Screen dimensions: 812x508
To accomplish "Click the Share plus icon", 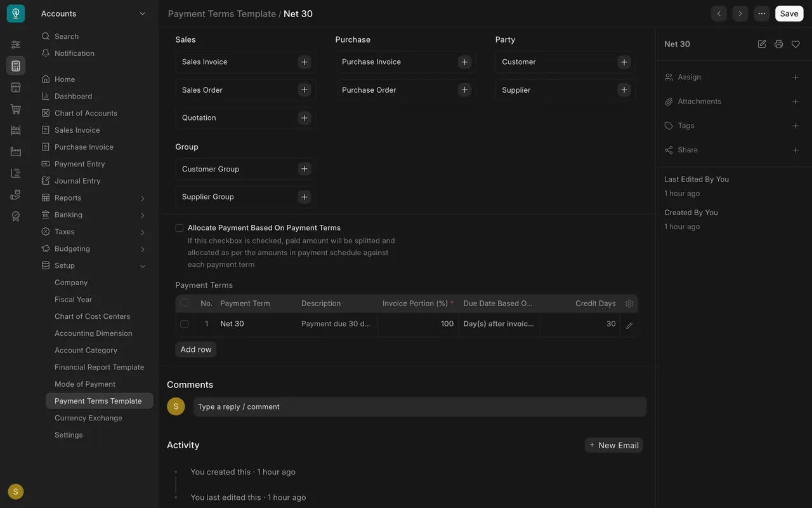I will click(796, 150).
